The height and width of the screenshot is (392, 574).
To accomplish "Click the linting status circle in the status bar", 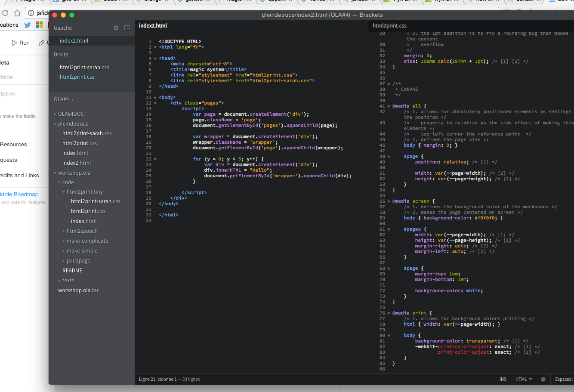I will [543, 379].
